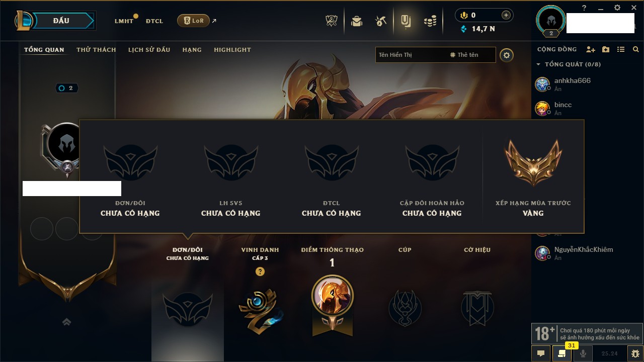Click the ĐẤU play button

(61, 21)
